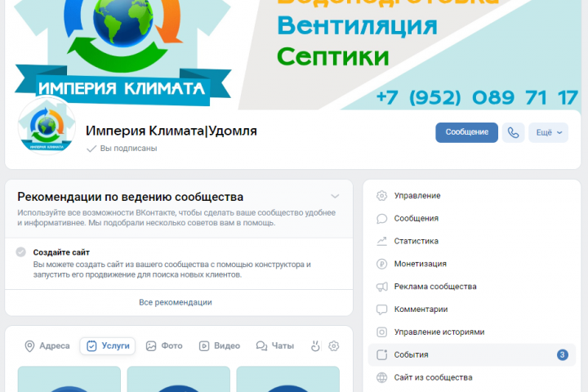
Task: Open Сайт из сообщества menu item
Action: [x=472, y=378]
